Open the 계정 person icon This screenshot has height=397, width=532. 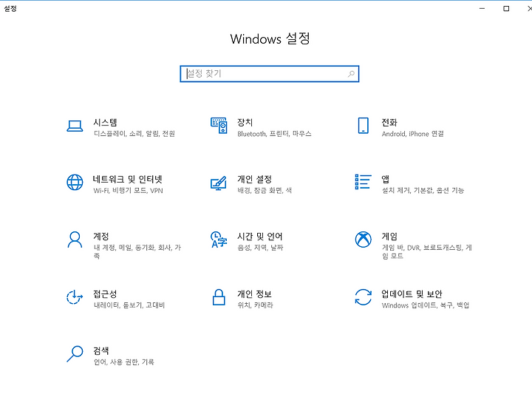75,240
